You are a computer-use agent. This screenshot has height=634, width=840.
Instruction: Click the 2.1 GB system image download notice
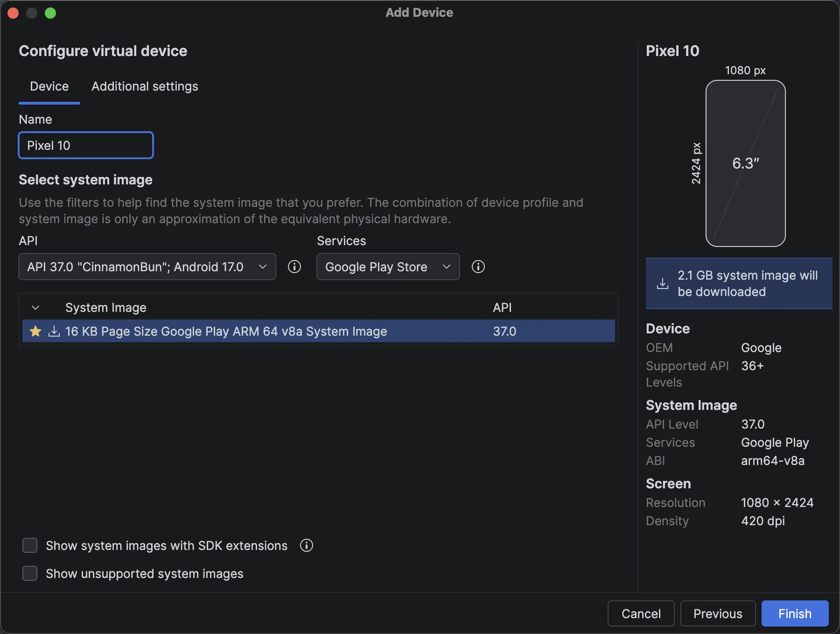click(739, 283)
